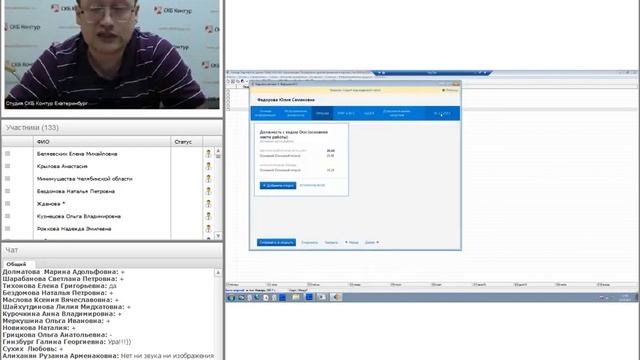Viewport: 640px width, 360px height.
Task: Click the person icon beside Крылова Анастасия
Action: click(x=208, y=166)
